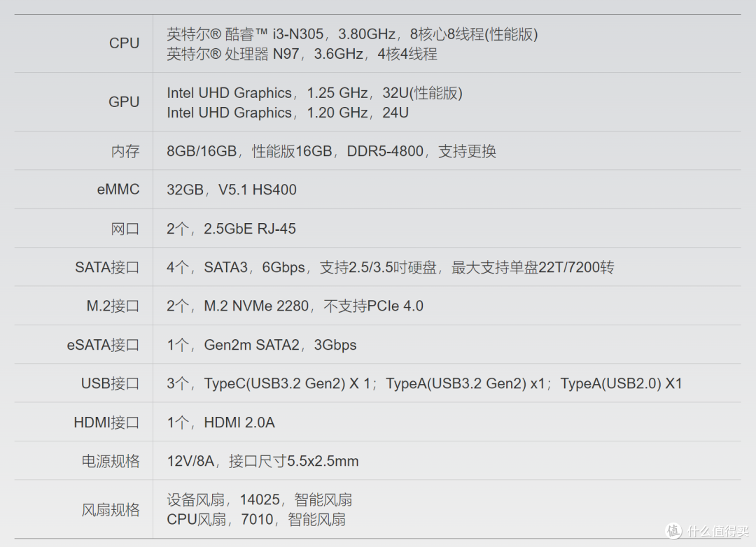Click the CPU风扇 7010 fan line
Screen dimensions: 756x547
(x=256, y=520)
